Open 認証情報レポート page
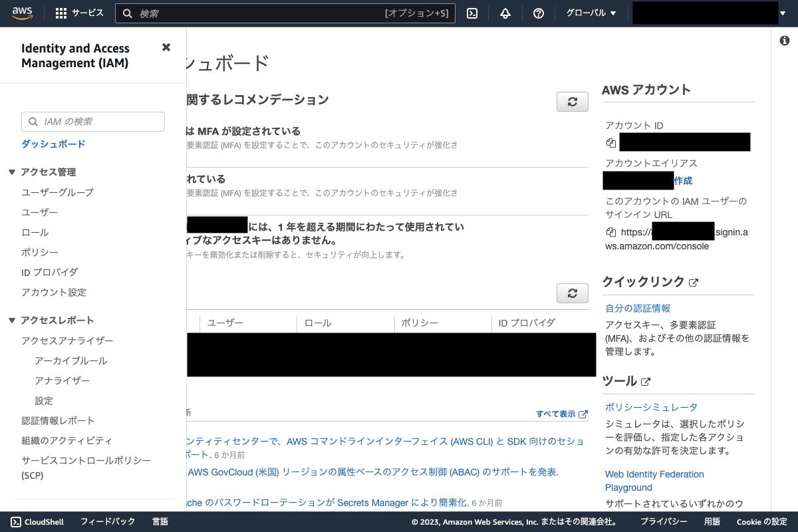 (x=58, y=420)
